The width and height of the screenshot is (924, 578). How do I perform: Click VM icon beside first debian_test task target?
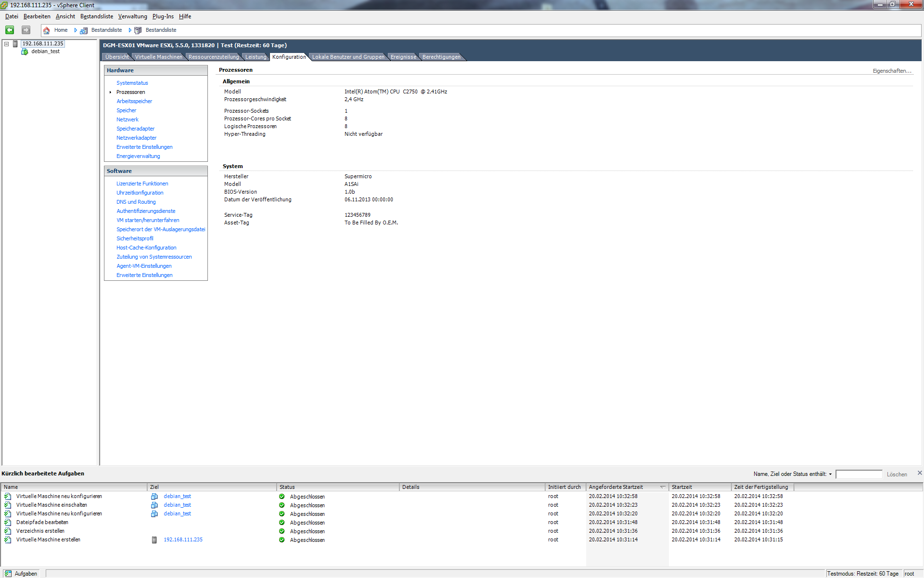point(154,496)
